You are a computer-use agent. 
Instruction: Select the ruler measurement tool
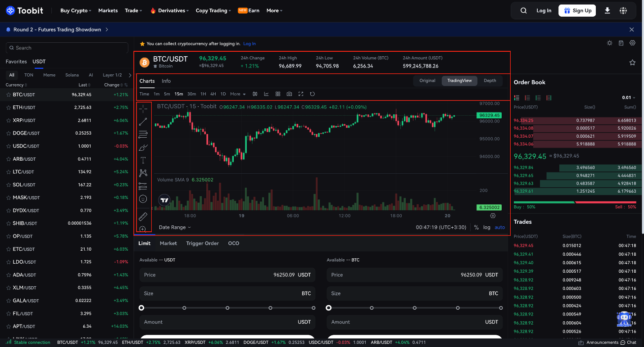pyautogui.click(x=144, y=216)
